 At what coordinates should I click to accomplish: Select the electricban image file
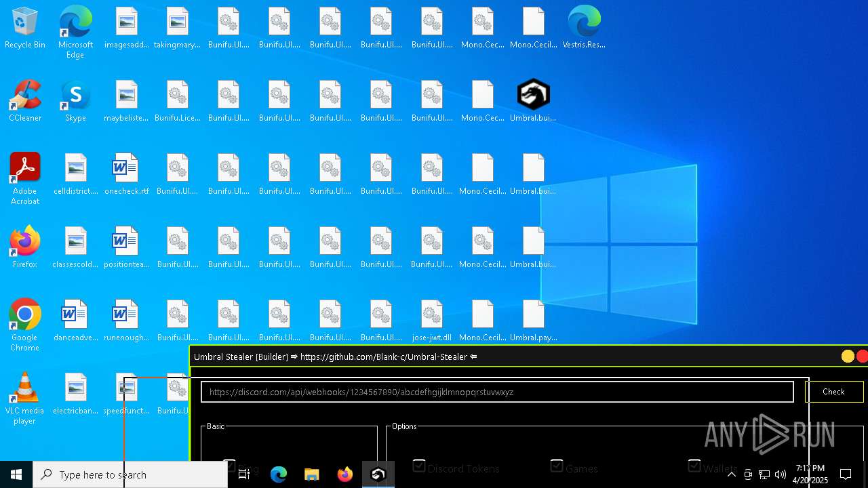76,394
